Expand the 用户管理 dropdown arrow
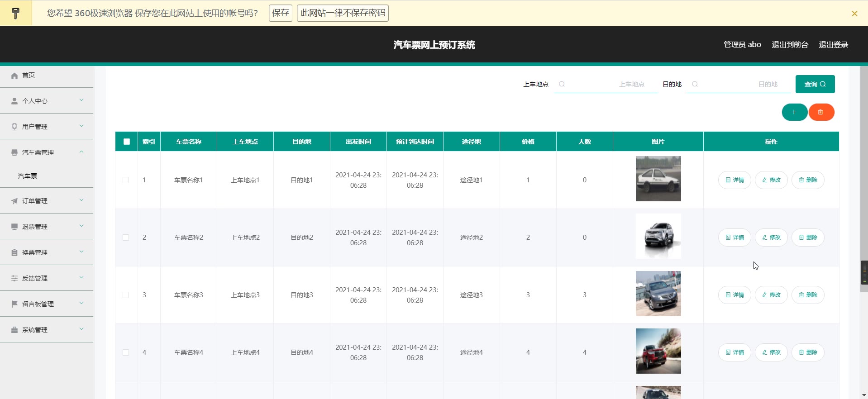 point(81,126)
